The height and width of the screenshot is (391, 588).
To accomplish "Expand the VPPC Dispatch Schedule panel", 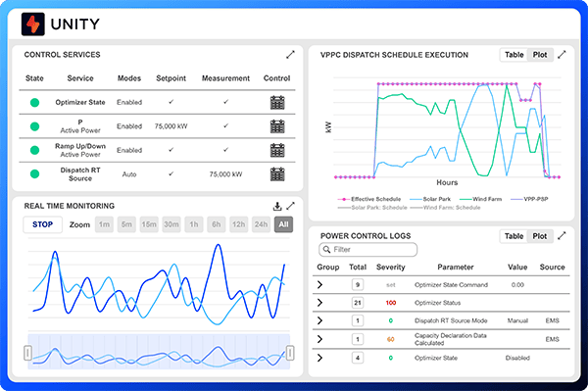I will [x=562, y=55].
